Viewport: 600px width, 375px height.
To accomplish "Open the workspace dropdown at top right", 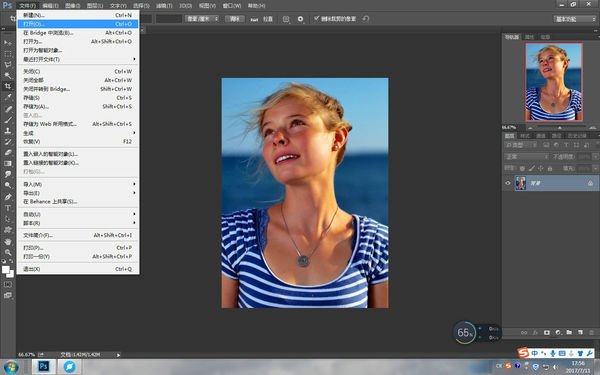I will click(x=574, y=19).
